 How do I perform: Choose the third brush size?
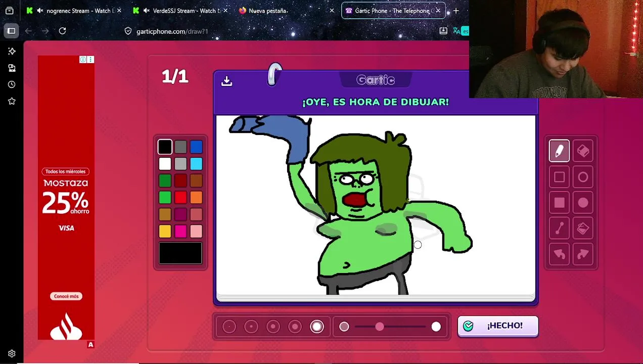pyautogui.click(x=273, y=327)
